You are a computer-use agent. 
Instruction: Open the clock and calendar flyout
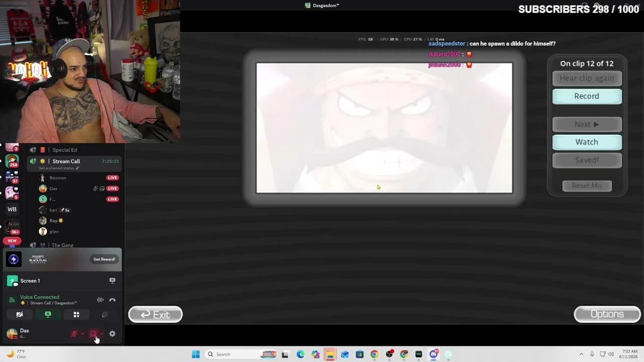[x=629, y=354]
